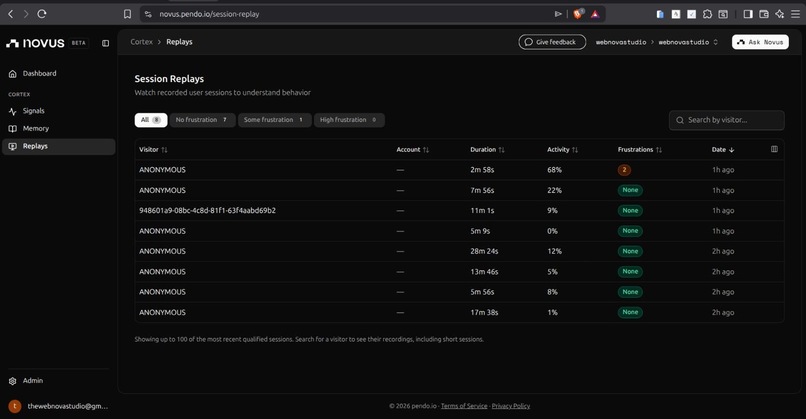The height and width of the screenshot is (419, 806).
Task: Click thewebnovastudio@gm... account email
Action: [68, 406]
